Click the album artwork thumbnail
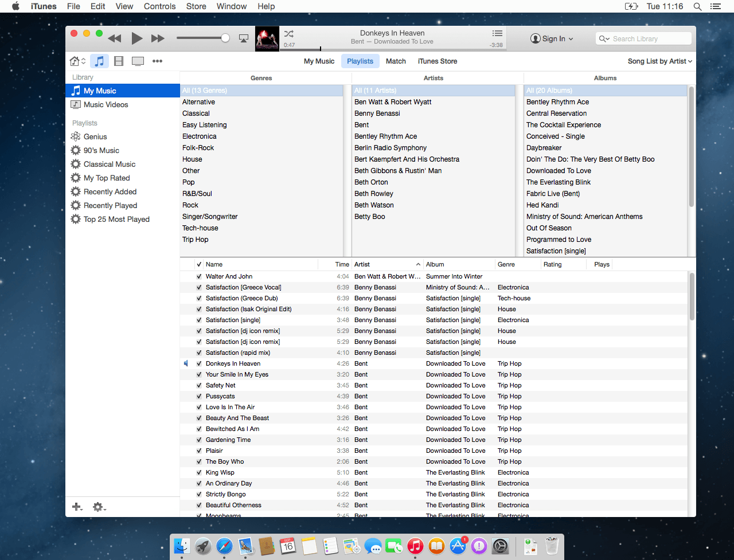Image resolution: width=734 pixels, height=560 pixels. pos(267,38)
